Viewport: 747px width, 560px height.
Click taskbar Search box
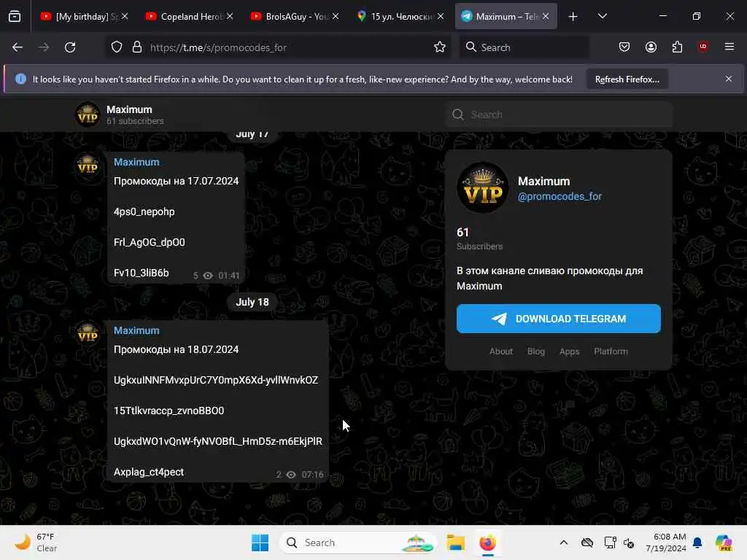[357, 542]
